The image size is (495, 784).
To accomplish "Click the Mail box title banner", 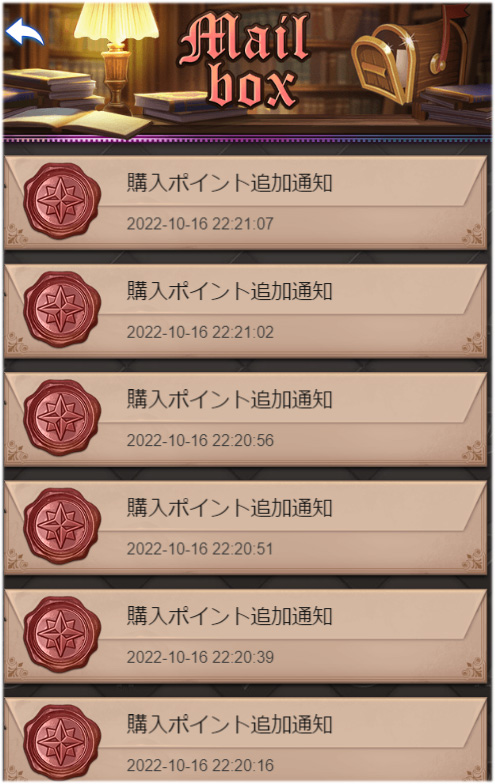I will [x=245, y=60].
